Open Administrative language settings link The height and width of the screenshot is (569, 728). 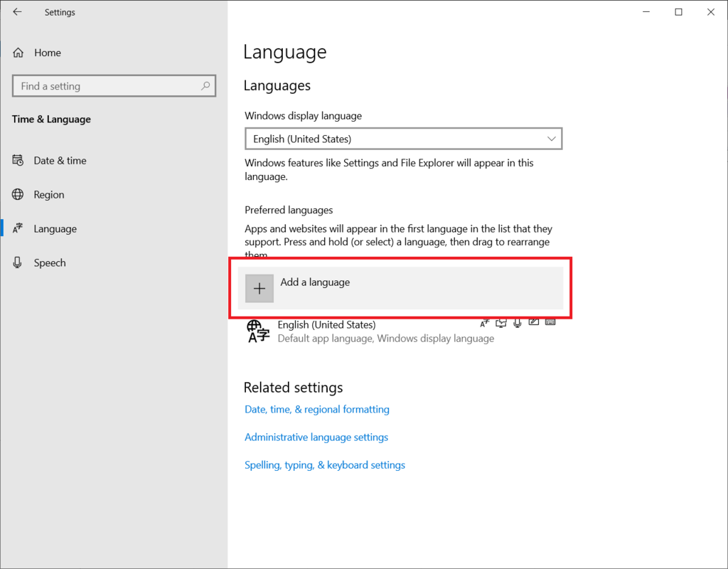pos(316,437)
